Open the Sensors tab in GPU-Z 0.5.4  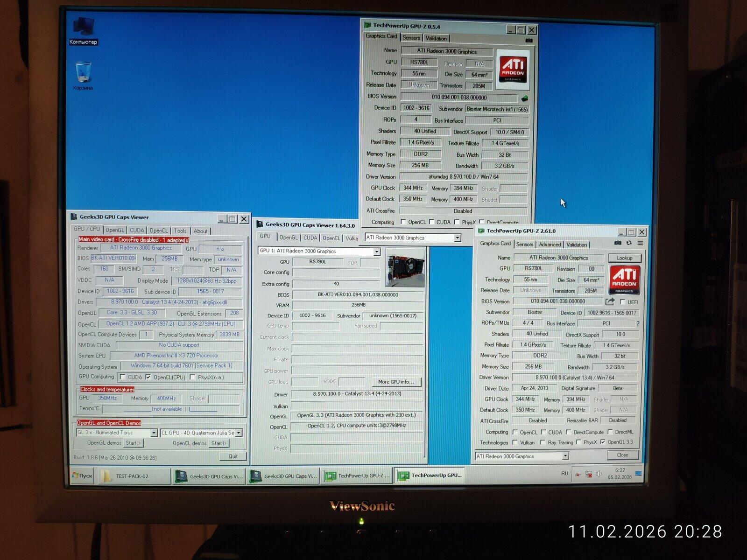[x=411, y=38]
